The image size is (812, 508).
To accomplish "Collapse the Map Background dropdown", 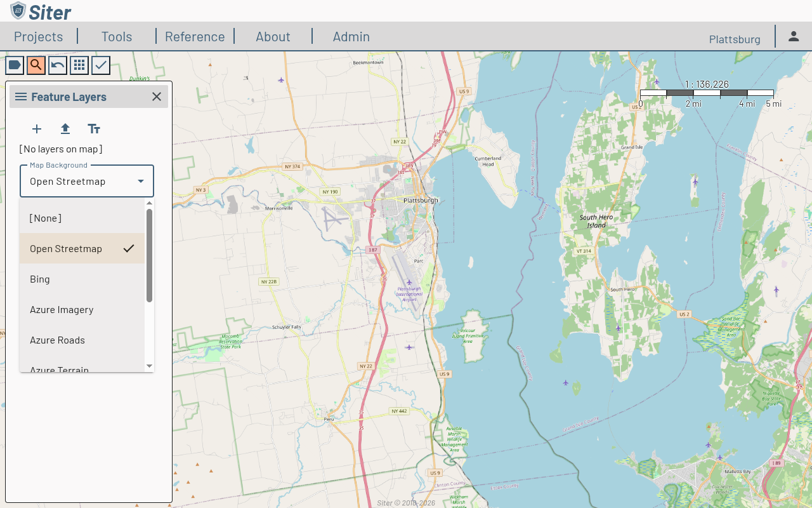I will tap(140, 181).
